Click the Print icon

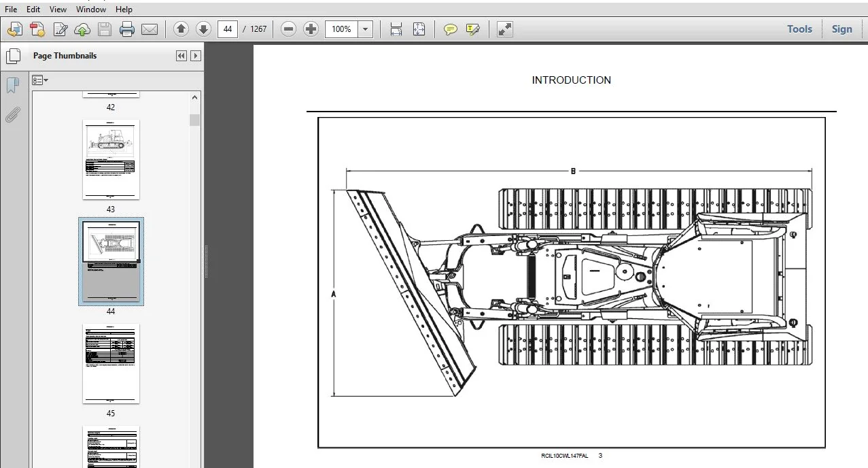(x=127, y=29)
